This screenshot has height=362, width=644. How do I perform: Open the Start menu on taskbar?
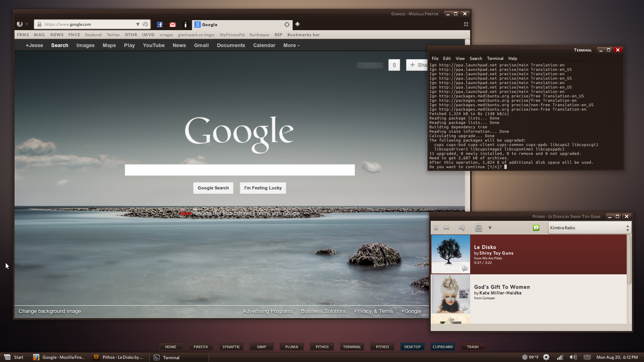coord(14,357)
